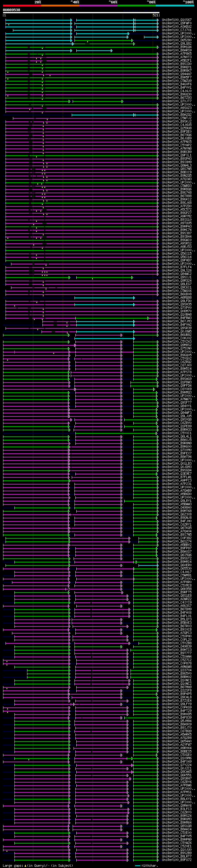Click the purple ~60% legend bar
Image resolution: width=197 pixels, height=868 pixels.
coord(99,6)
